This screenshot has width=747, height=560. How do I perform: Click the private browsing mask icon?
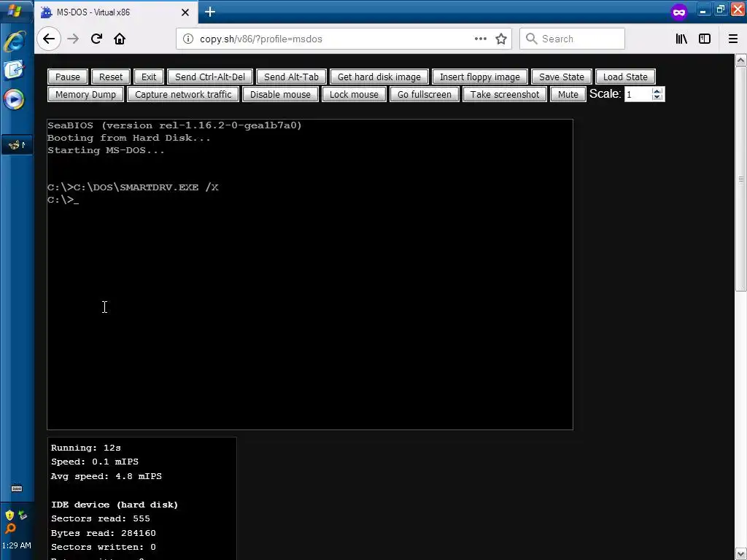pyautogui.click(x=679, y=12)
